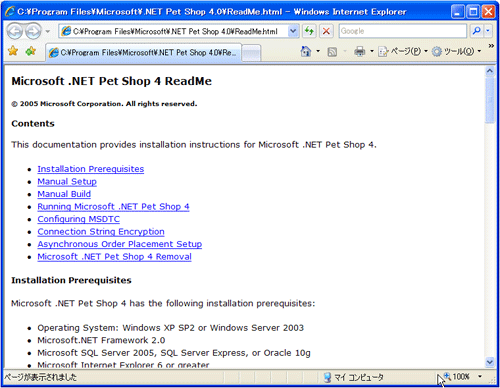Click the Home page icon
The height and width of the screenshot is (388, 500).
click(x=306, y=51)
